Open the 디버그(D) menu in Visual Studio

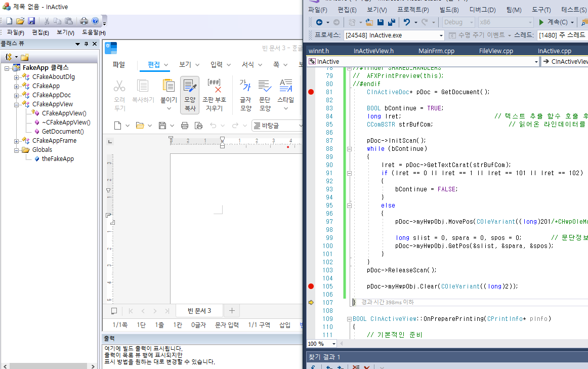[482, 10]
